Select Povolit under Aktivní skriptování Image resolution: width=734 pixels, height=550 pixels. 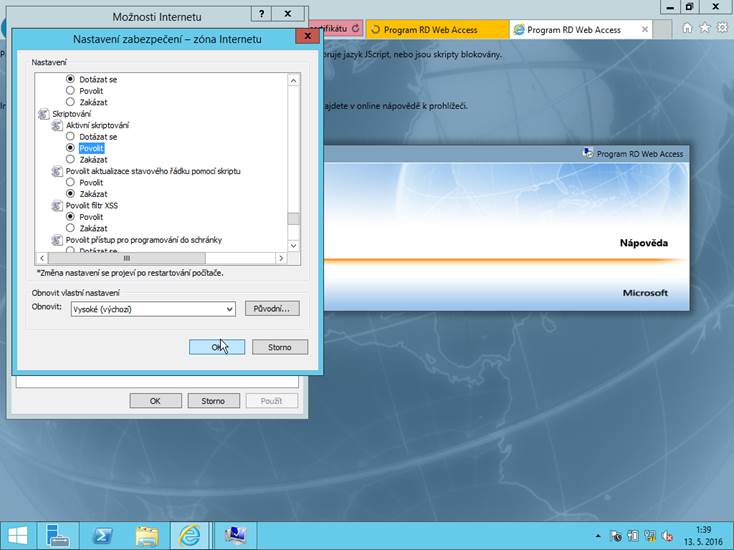click(70, 148)
